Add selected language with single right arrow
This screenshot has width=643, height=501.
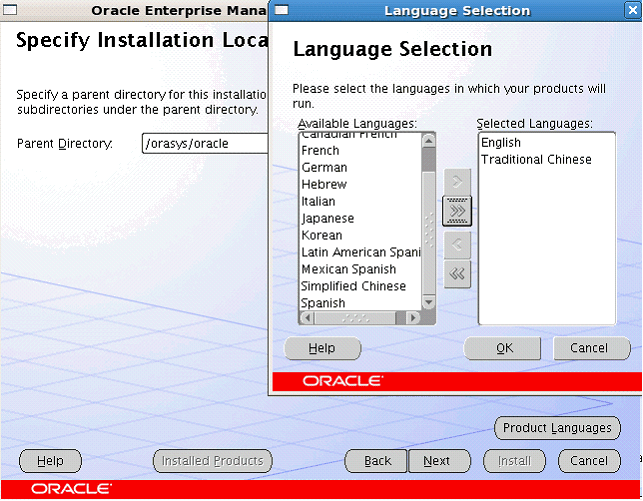(457, 181)
